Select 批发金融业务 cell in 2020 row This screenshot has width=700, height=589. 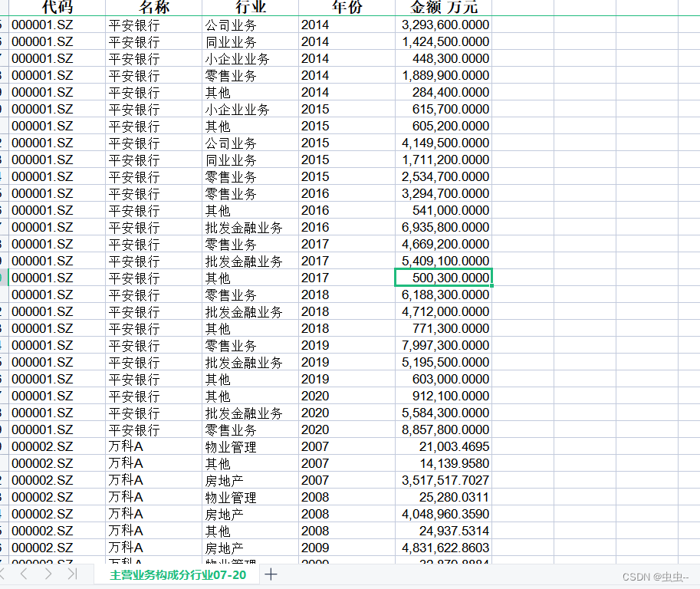click(x=251, y=412)
